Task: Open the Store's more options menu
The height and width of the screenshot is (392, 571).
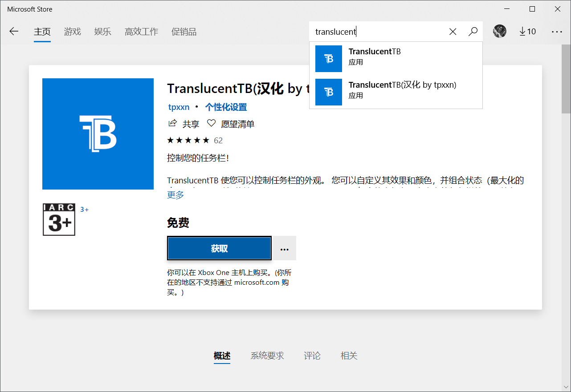Action: [x=557, y=32]
